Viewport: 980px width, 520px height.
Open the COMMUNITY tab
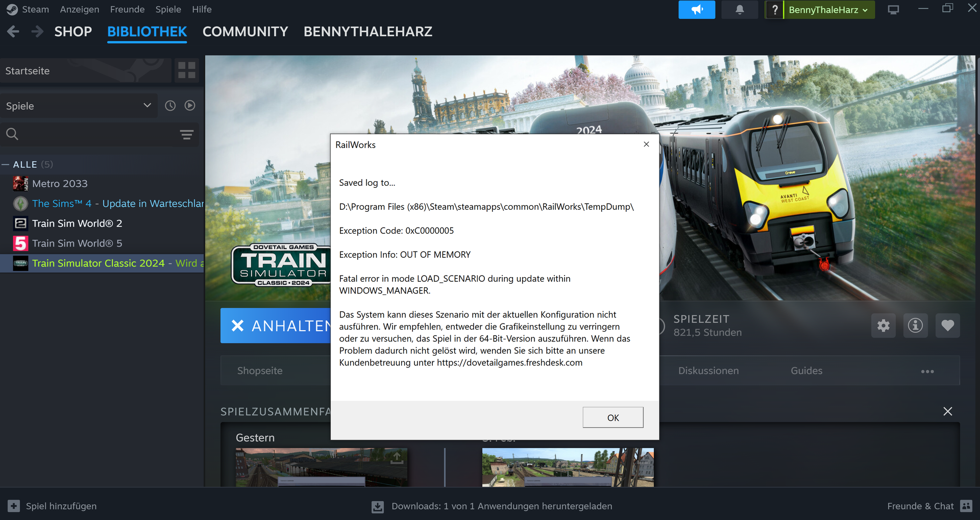(246, 32)
